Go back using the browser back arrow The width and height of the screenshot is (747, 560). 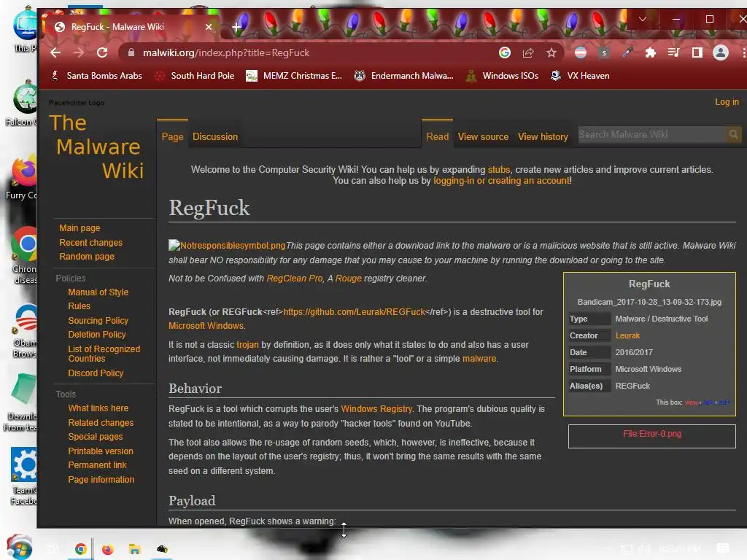(55, 52)
